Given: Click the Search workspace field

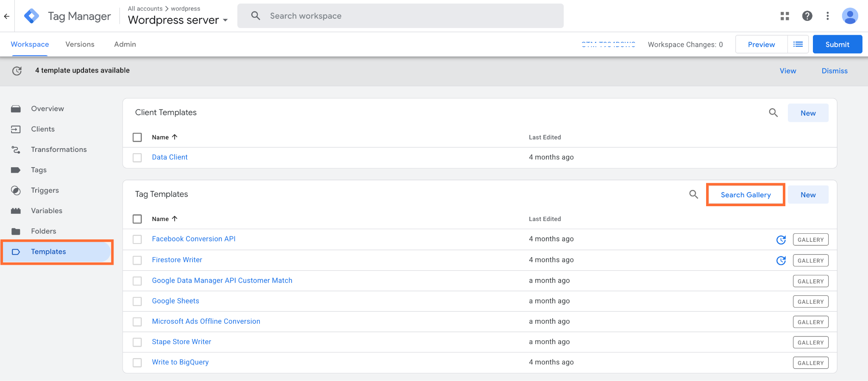Looking at the screenshot, I should 401,16.
